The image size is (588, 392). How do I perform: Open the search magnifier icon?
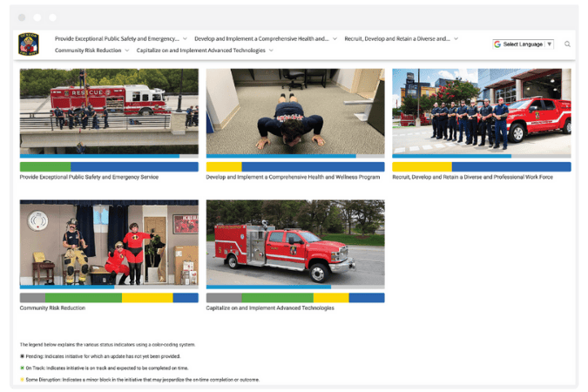(567, 44)
